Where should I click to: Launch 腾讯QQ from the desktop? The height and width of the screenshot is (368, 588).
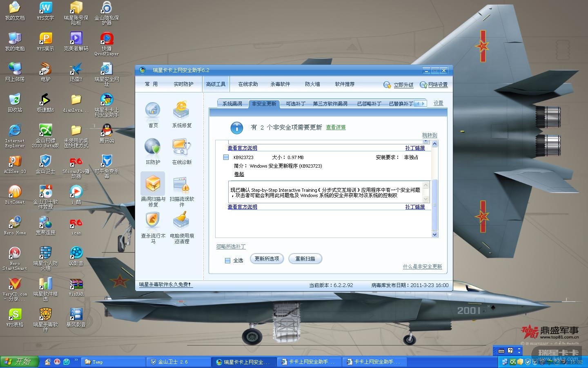pos(107,133)
